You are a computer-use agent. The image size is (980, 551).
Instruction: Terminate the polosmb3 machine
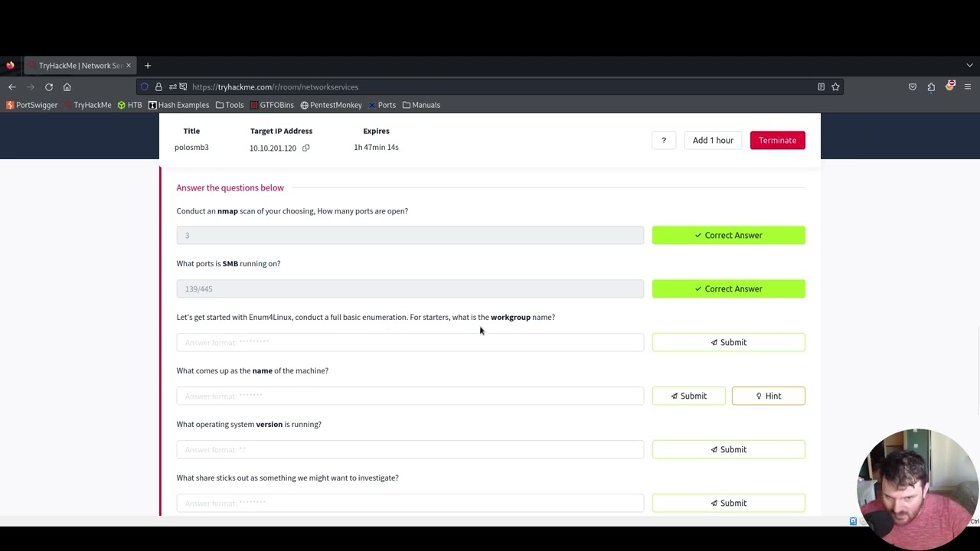point(777,140)
